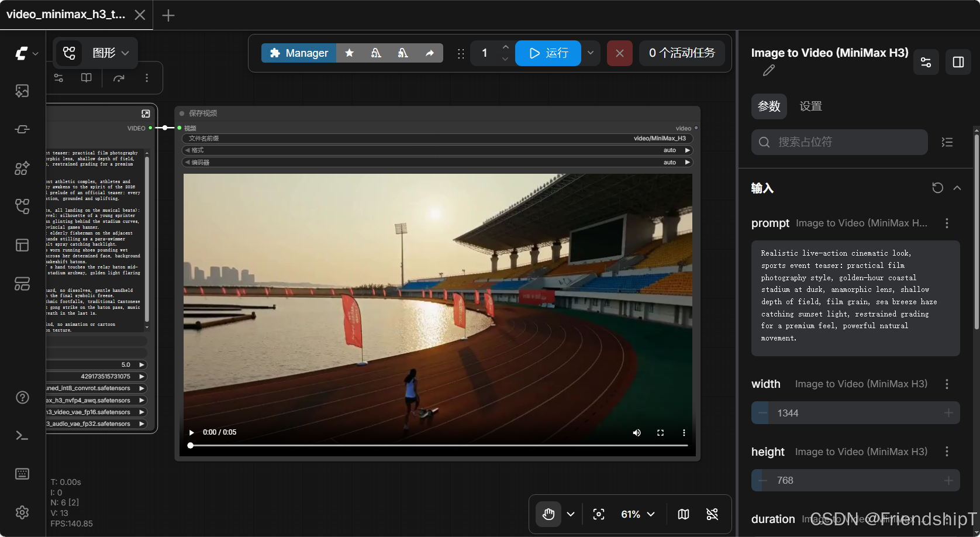Viewport: 980px width, 537px height.
Task: Edit the Image to Video panel title
Action: tap(769, 71)
